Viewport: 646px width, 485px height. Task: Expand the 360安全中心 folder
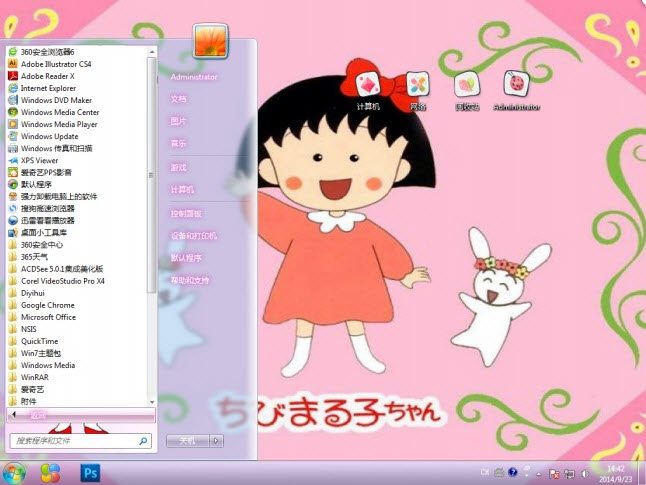(x=35, y=245)
